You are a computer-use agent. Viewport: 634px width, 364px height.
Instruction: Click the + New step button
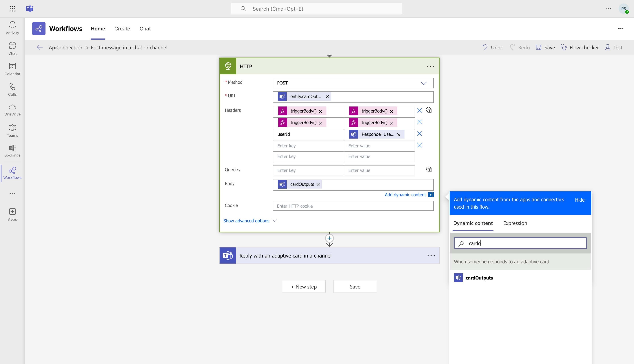(304, 286)
